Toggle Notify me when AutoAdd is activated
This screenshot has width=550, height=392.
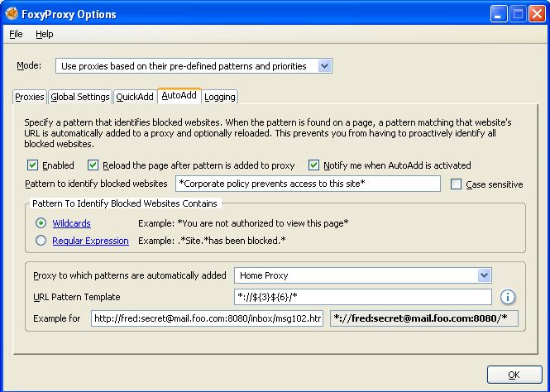click(x=313, y=165)
